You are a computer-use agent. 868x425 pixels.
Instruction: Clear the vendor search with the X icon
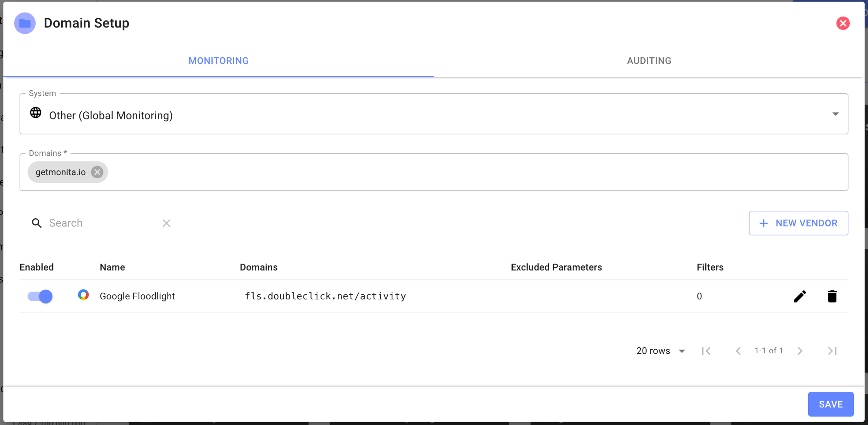[166, 223]
